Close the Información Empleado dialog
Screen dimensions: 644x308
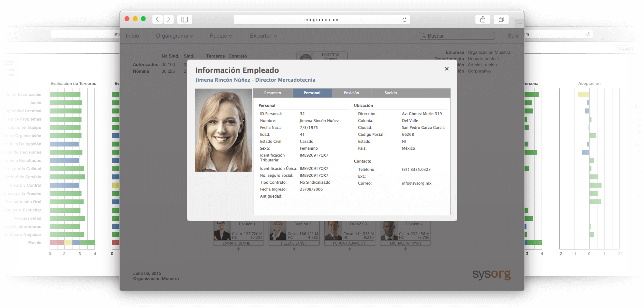(447, 69)
